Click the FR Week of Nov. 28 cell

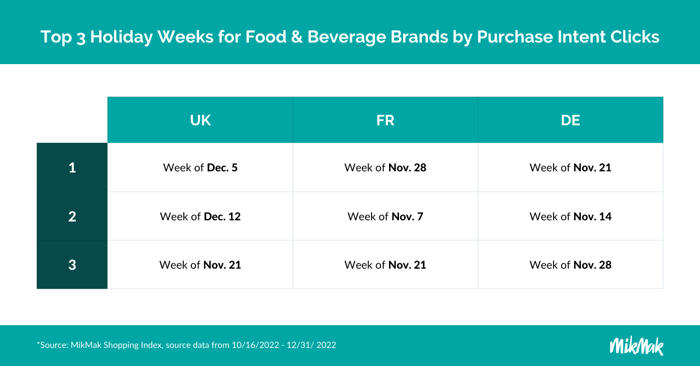point(385,167)
